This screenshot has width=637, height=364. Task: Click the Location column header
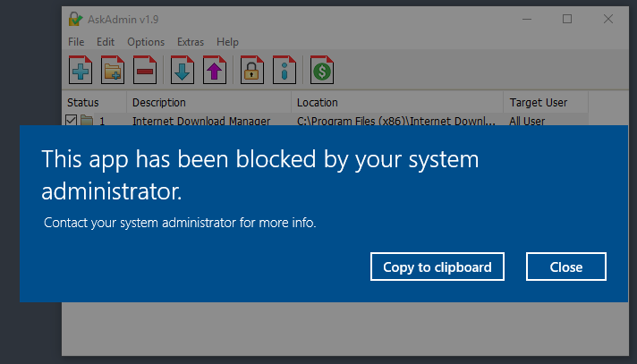[x=318, y=103]
